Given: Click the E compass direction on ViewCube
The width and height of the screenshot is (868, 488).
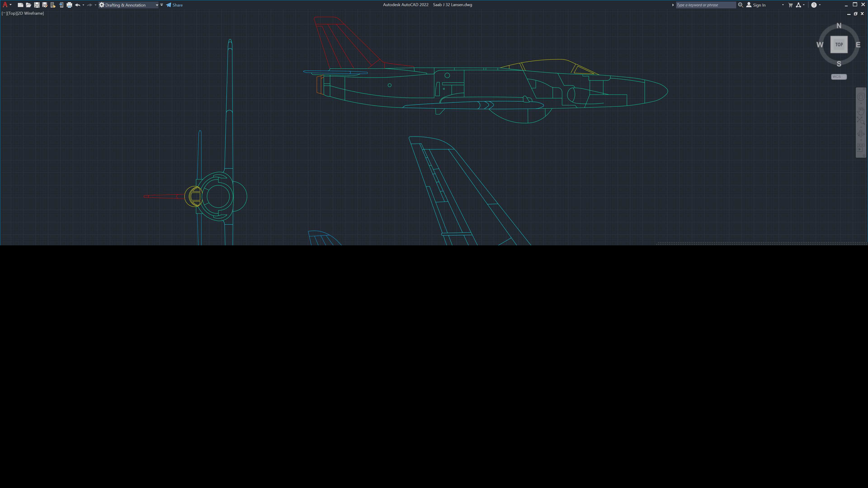Looking at the screenshot, I should [x=858, y=45].
